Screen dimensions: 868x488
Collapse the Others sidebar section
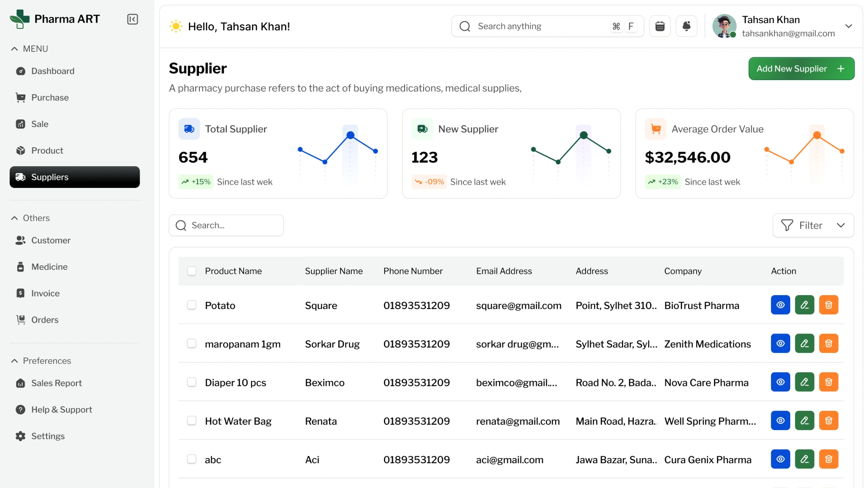(x=15, y=218)
